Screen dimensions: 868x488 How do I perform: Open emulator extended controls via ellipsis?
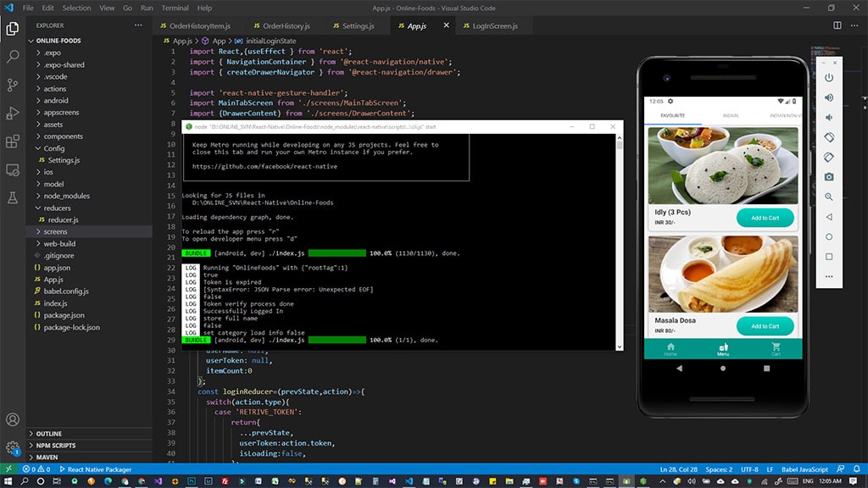coord(829,277)
